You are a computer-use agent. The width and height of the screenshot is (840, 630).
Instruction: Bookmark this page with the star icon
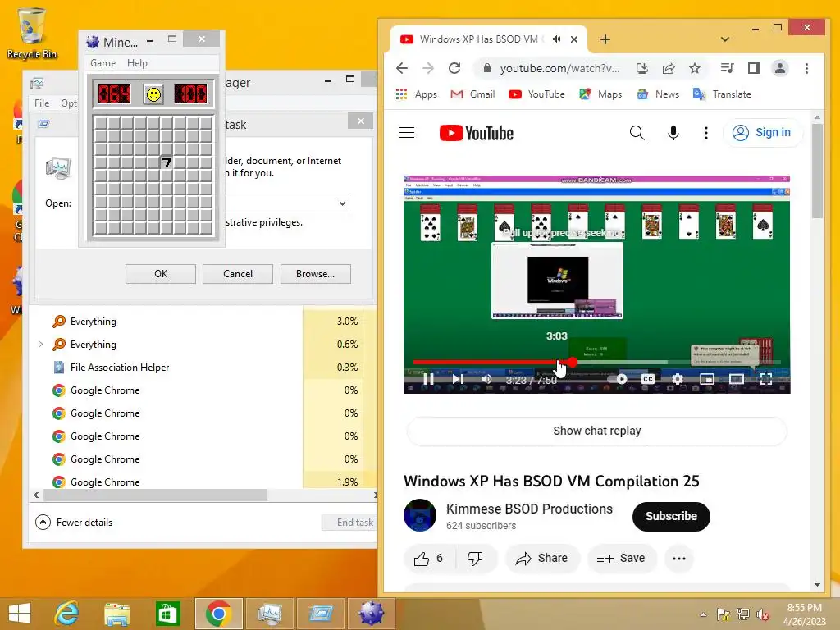coord(695,68)
